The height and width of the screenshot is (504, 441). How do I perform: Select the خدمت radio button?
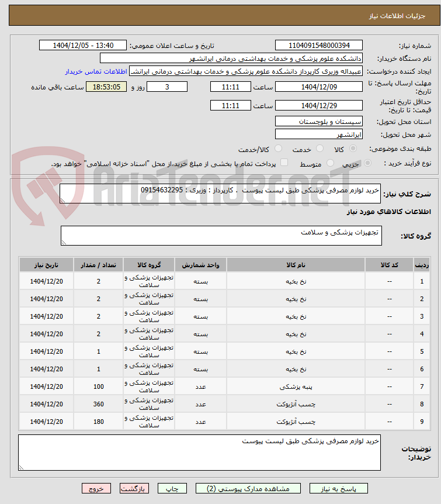(x=320, y=149)
